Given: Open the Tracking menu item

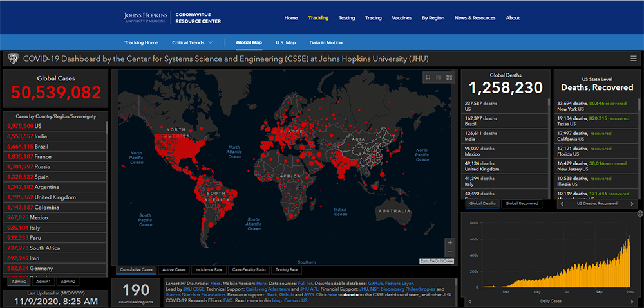Looking at the screenshot, I should [x=318, y=18].
